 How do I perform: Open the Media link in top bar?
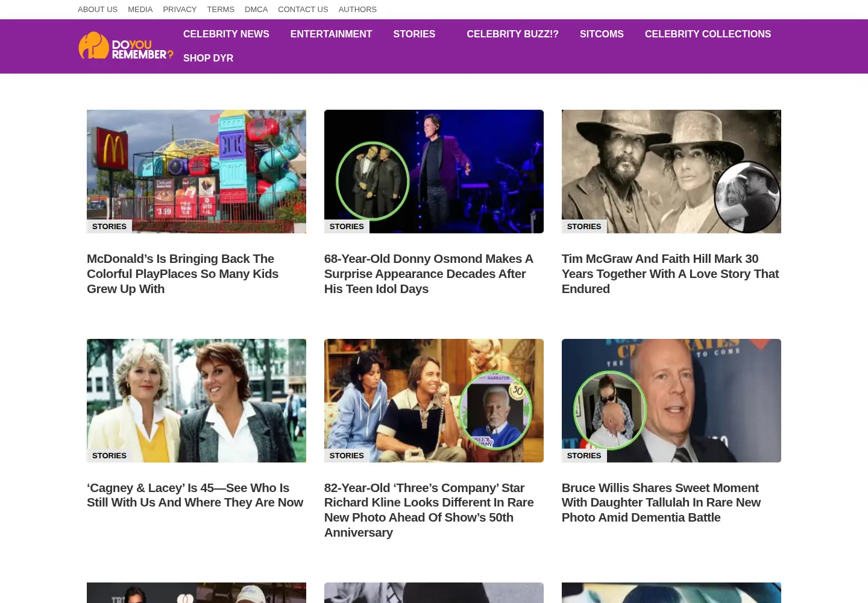[x=140, y=10]
